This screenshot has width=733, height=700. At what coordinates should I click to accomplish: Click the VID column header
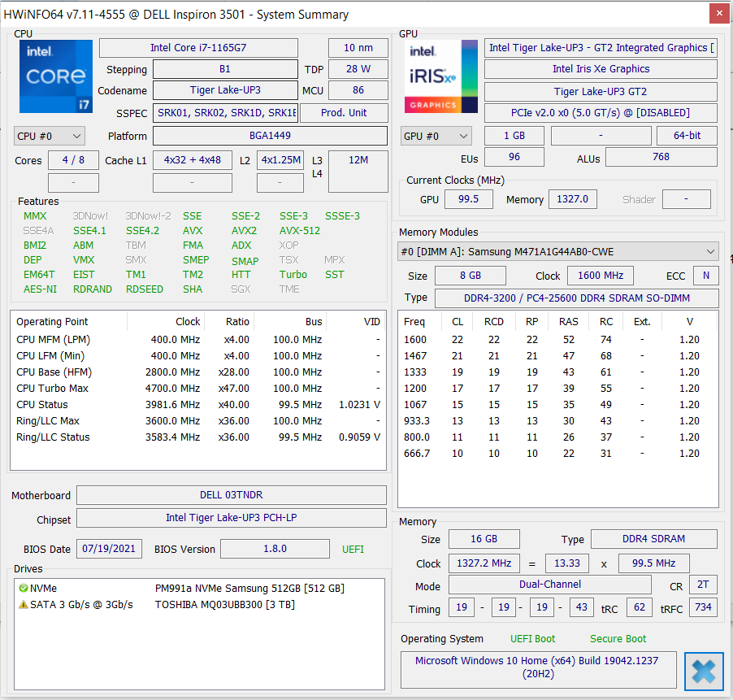(357, 322)
